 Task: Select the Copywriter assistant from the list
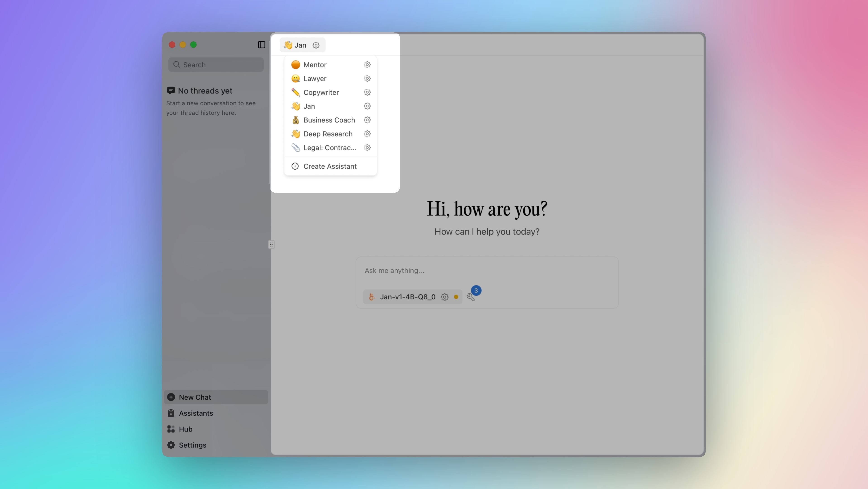pos(321,92)
